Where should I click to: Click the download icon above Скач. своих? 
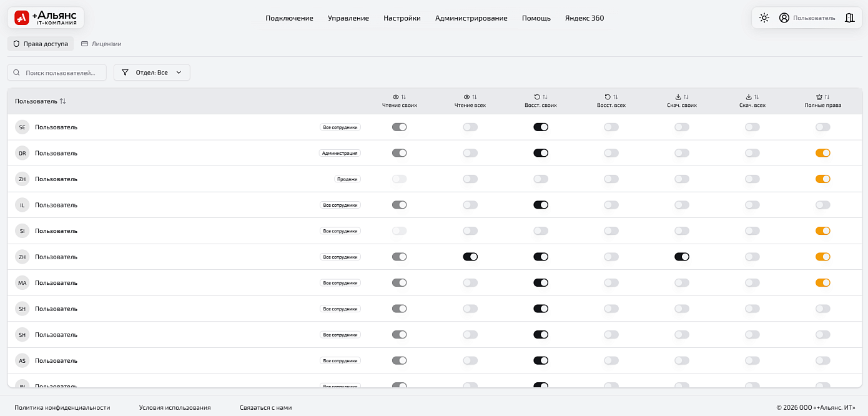point(678,97)
